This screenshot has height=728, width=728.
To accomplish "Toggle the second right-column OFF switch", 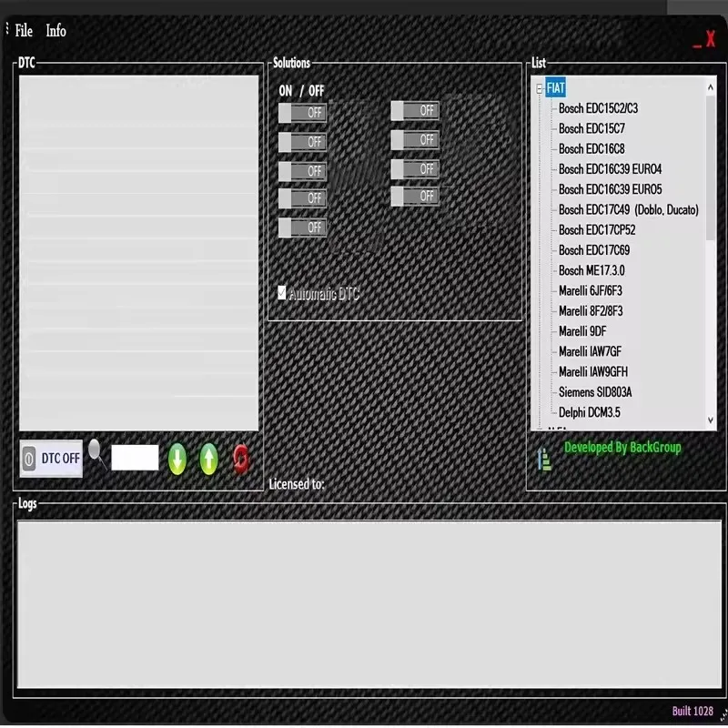I will point(415,140).
